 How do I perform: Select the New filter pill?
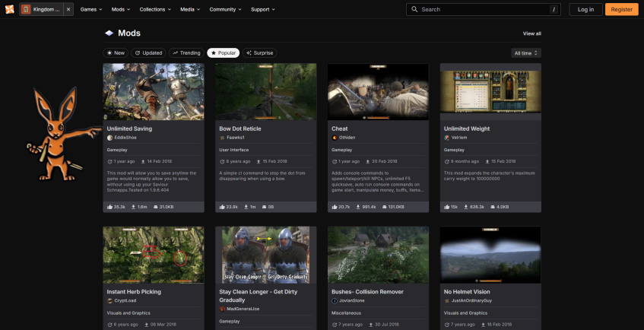(x=116, y=53)
